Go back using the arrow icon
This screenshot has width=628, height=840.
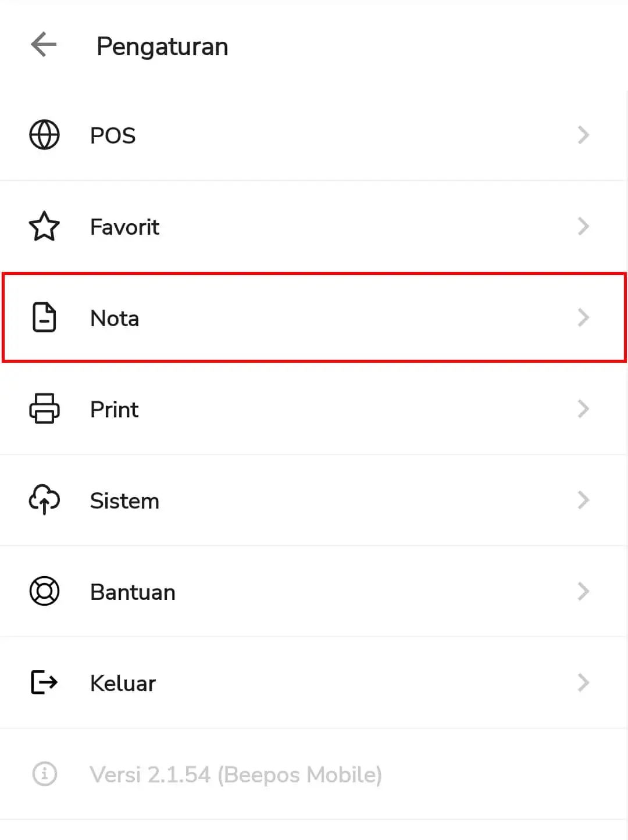pos(44,45)
